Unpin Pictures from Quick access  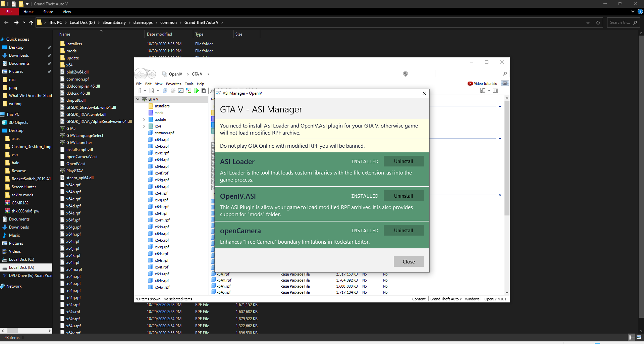coord(49,71)
